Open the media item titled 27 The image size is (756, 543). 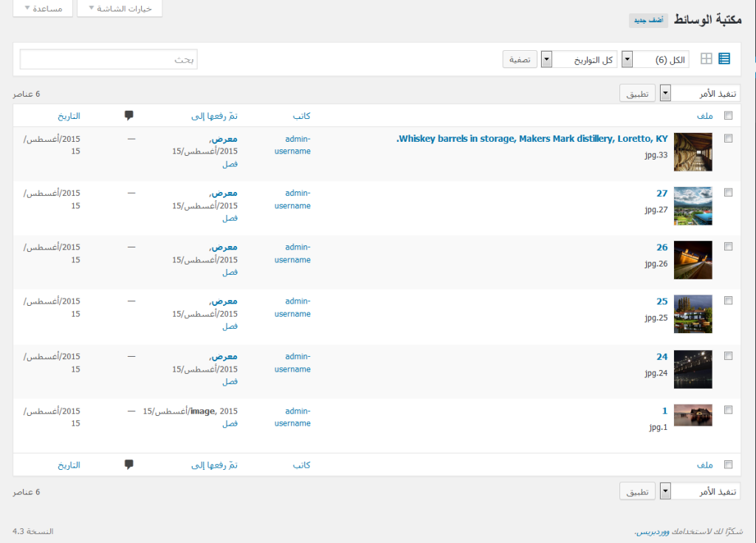pyautogui.click(x=662, y=192)
